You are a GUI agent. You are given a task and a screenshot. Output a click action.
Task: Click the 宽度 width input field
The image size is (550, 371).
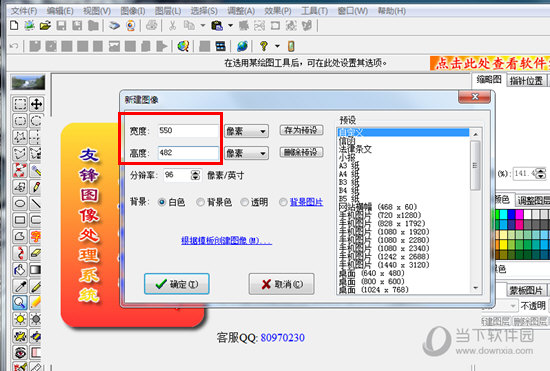click(x=188, y=131)
